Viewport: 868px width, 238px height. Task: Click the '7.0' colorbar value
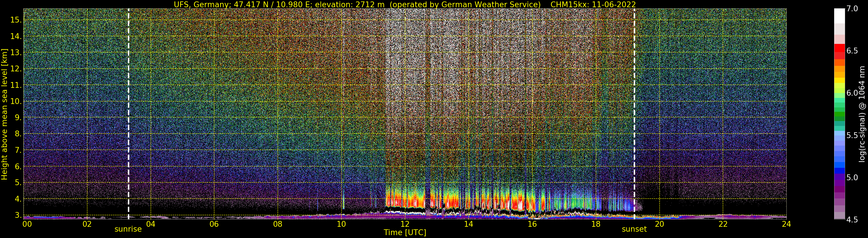852,9
